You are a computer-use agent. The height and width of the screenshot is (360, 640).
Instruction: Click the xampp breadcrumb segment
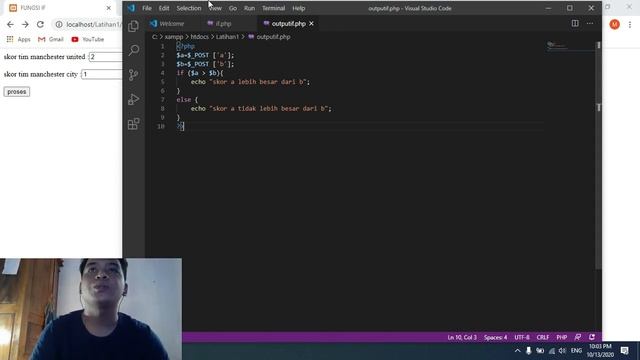coord(174,37)
